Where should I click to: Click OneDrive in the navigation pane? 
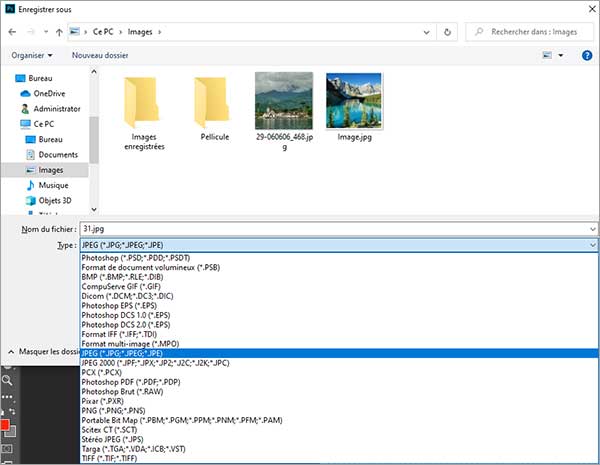click(49, 93)
